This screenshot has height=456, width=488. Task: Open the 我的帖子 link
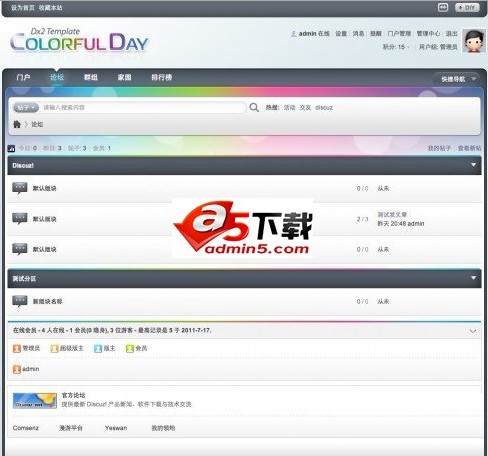click(x=439, y=148)
